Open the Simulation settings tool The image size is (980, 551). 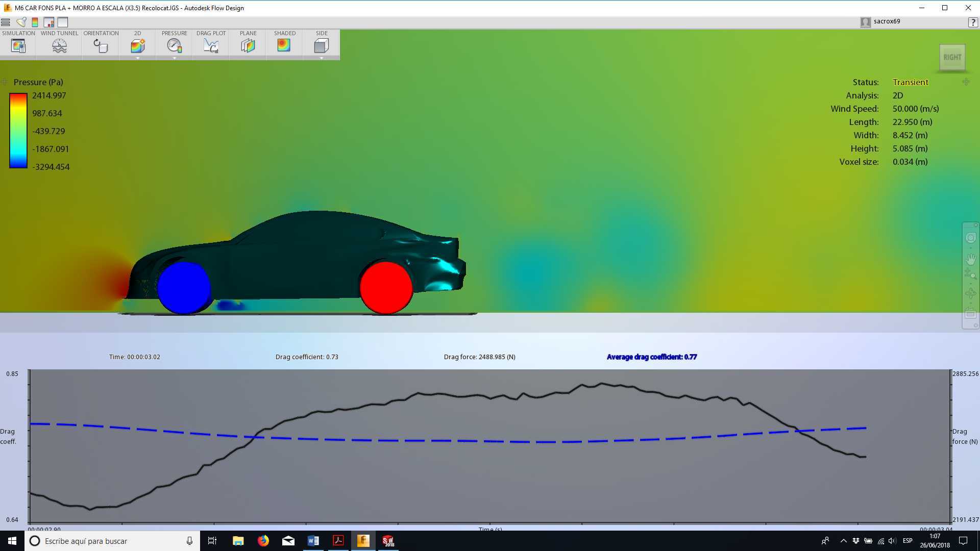pyautogui.click(x=18, y=45)
